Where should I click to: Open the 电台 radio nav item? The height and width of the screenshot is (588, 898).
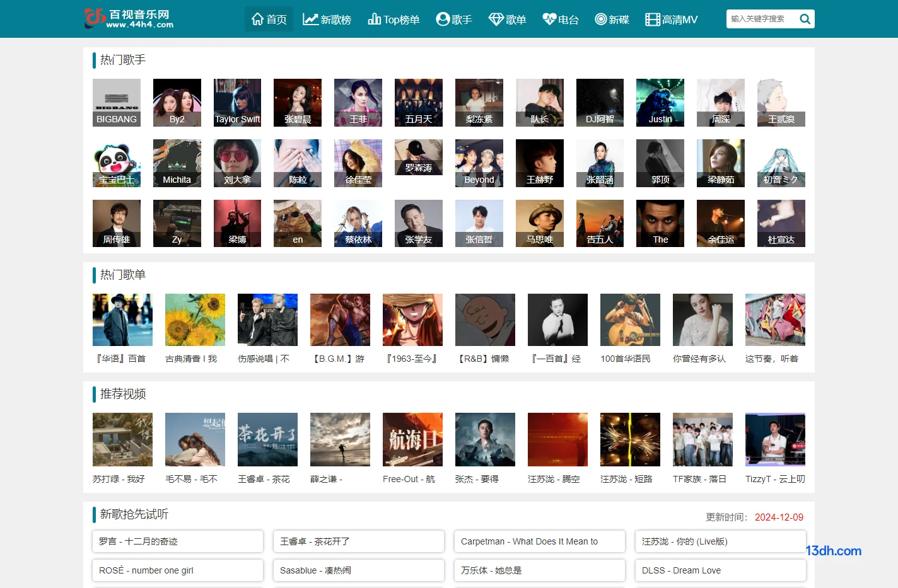tap(561, 20)
